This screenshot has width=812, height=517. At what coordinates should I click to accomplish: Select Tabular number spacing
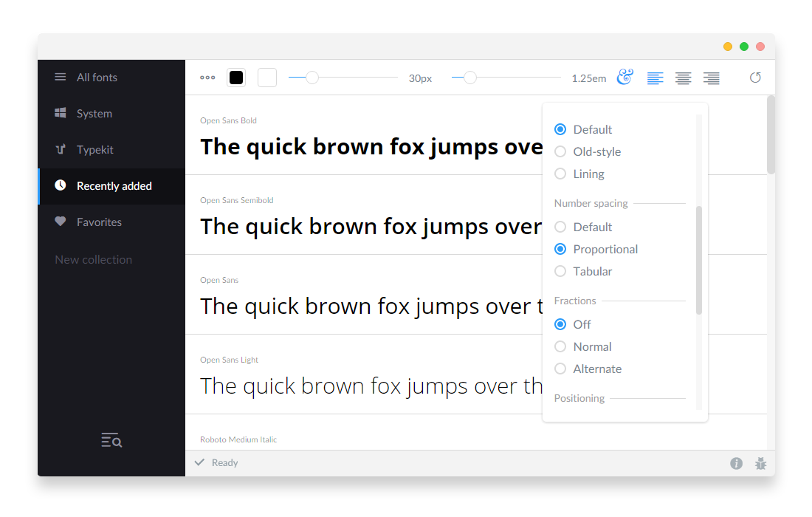tap(560, 272)
